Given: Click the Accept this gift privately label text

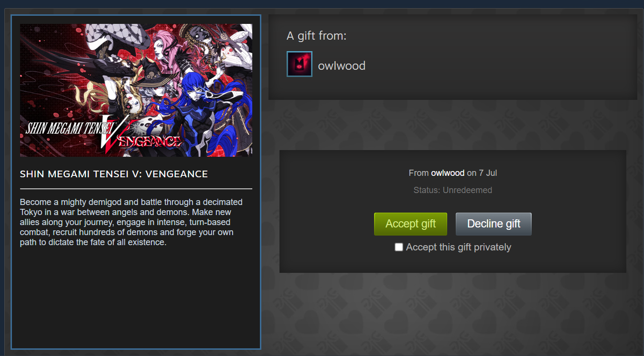Looking at the screenshot, I should pos(459,247).
